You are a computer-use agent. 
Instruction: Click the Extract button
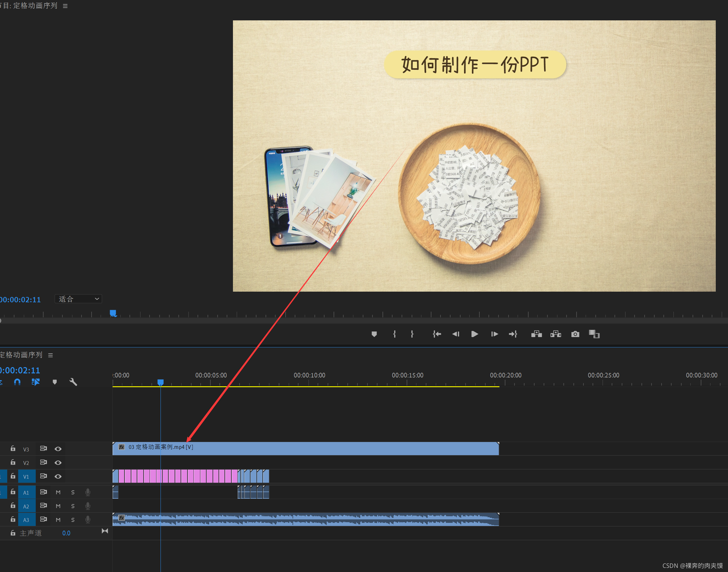pyautogui.click(x=556, y=334)
